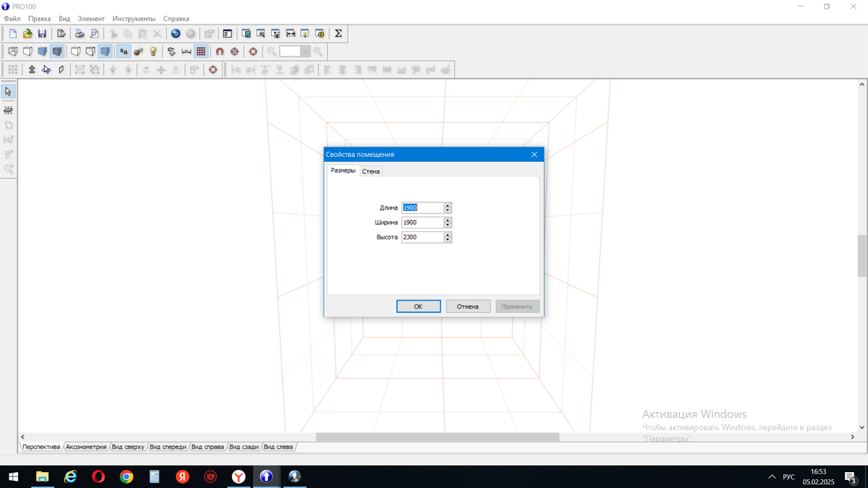Click the horizontal scrollbar thumb

click(x=438, y=437)
